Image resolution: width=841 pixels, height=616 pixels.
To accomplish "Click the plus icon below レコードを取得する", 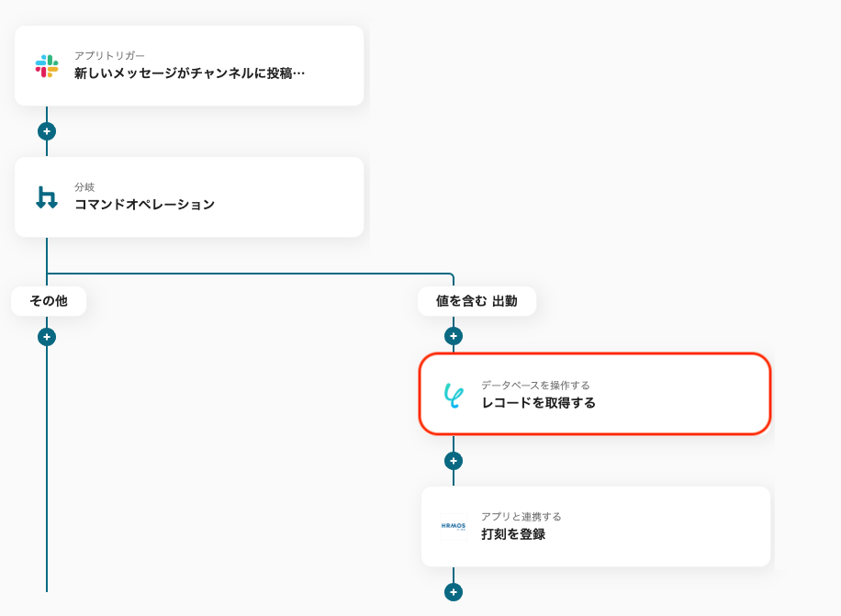I will click(453, 461).
